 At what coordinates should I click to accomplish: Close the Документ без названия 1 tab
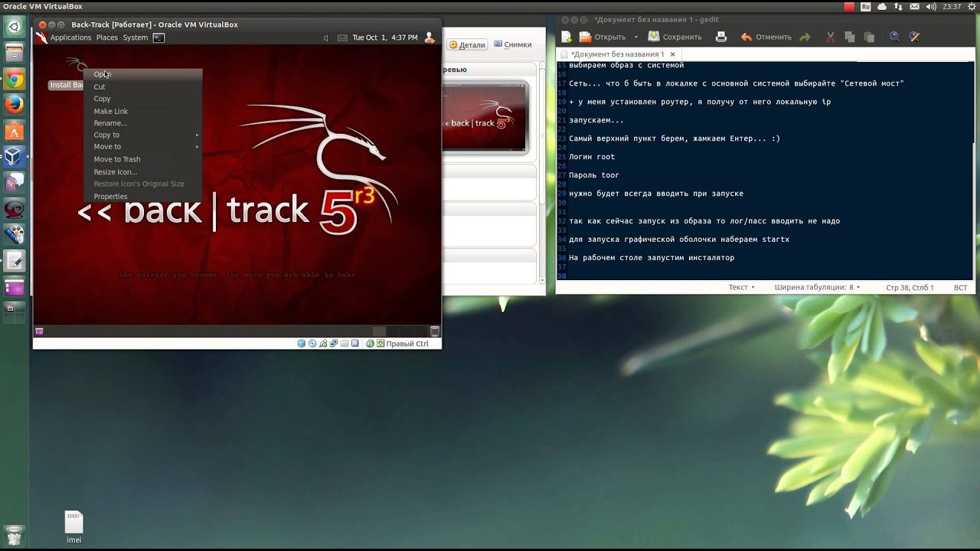point(673,54)
